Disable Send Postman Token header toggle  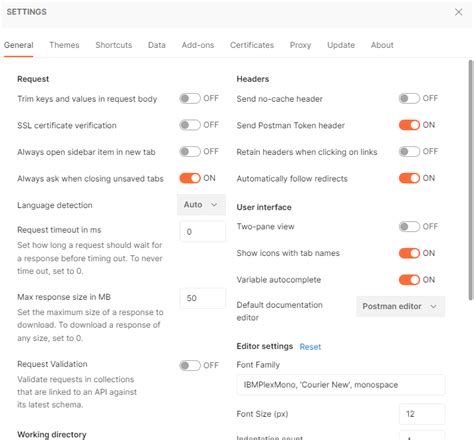tap(409, 125)
